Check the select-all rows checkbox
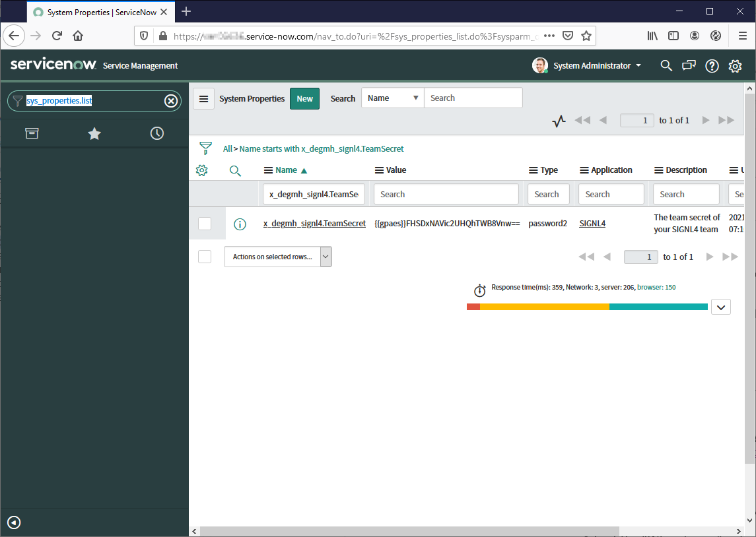756x537 pixels. click(205, 257)
